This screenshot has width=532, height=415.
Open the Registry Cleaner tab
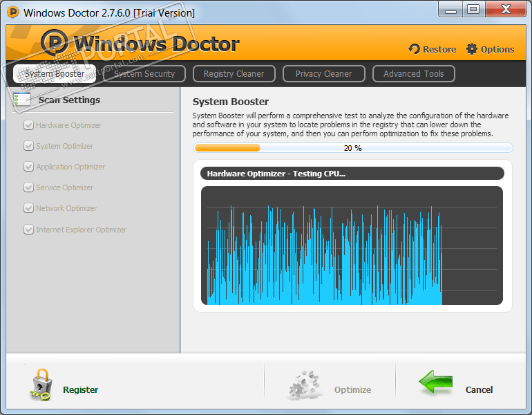234,74
